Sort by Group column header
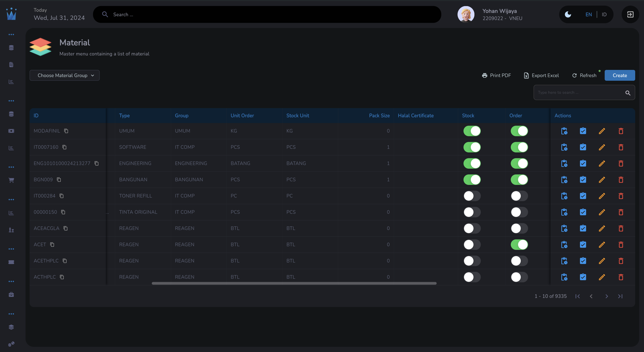 (182, 116)
